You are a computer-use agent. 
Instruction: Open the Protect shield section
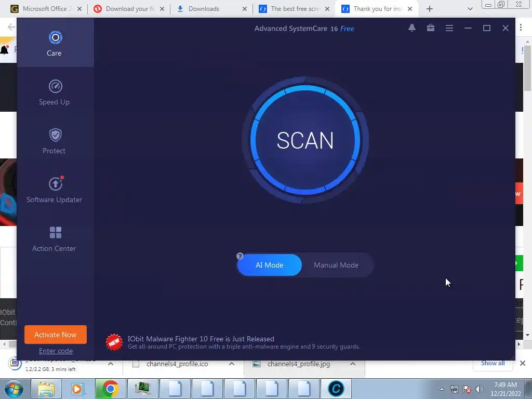55,141
